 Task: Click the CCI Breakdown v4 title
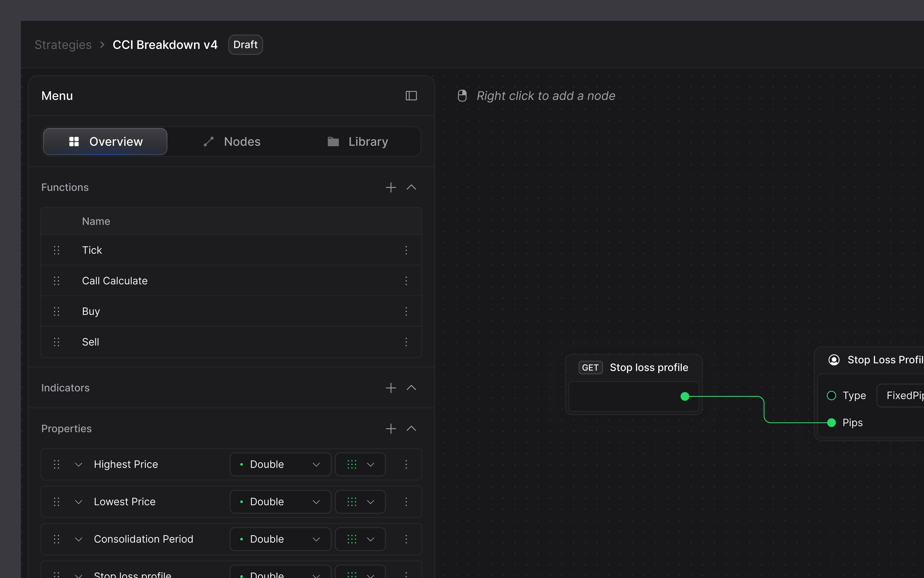(x=165, y=45)
